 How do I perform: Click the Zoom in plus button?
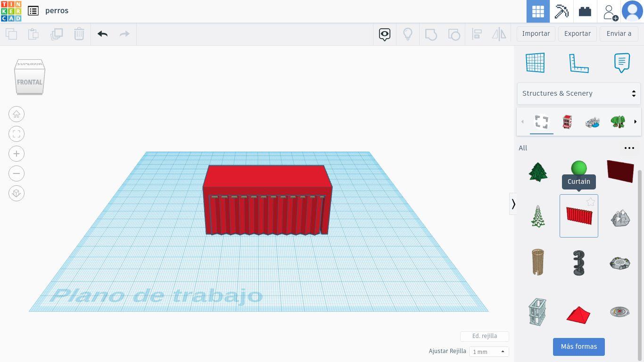17,154
